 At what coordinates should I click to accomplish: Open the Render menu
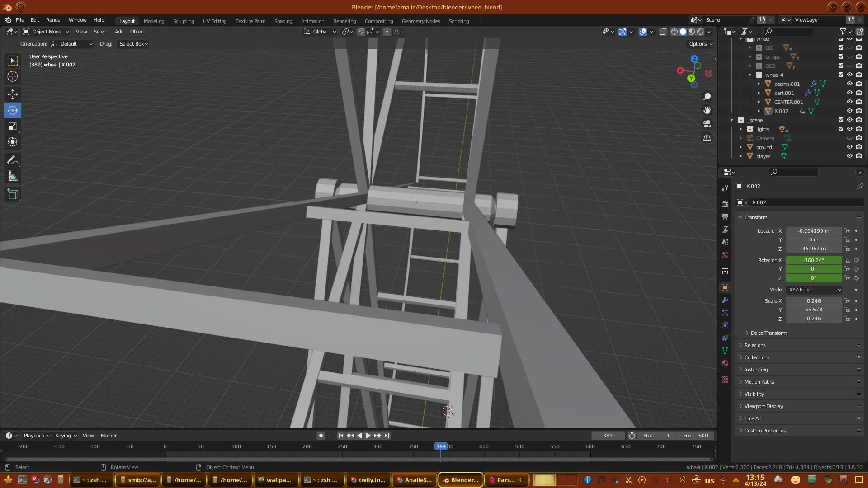54,20
